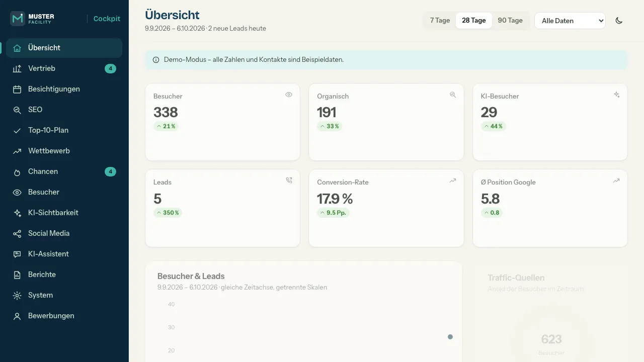Viewport: 644px width, 362px height.
Task: Open the Wettbewerb page
Action: click(64, 151)
